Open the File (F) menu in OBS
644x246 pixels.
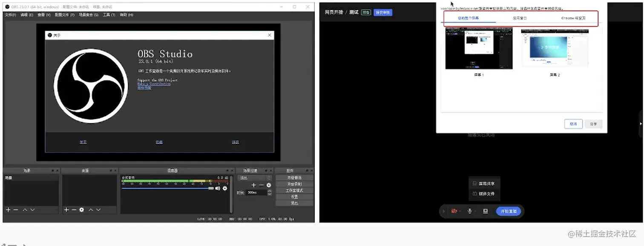tap(10, 15)
